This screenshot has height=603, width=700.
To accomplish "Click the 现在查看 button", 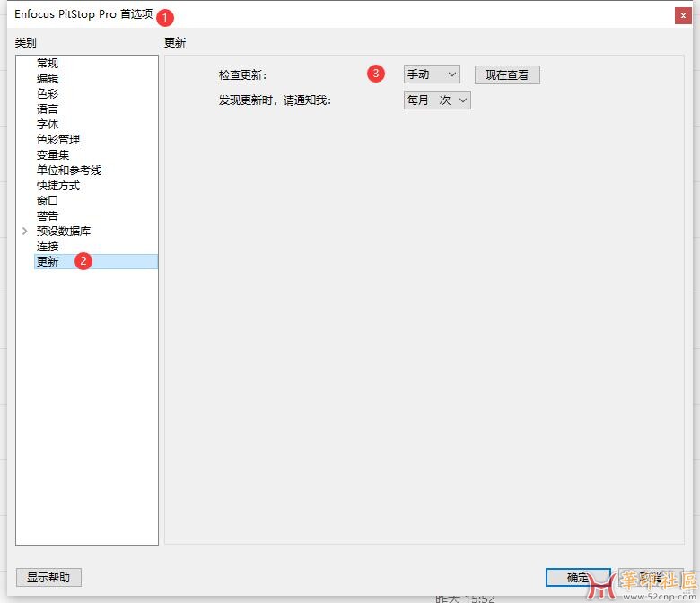I will click(x=507, y=75).
